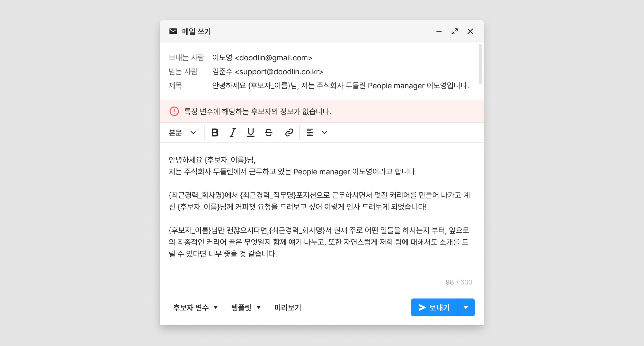The height and width of the screenshot is (346, 644).
Task: Toggle italic text formatting
Action: click(x=233, y=132)
